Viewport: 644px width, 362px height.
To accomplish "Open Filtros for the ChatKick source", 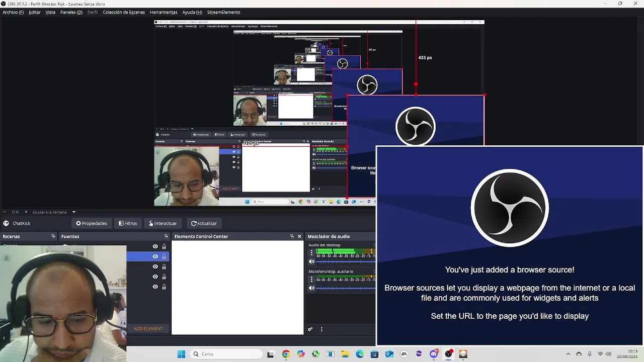I will click(x=128, y=223).
